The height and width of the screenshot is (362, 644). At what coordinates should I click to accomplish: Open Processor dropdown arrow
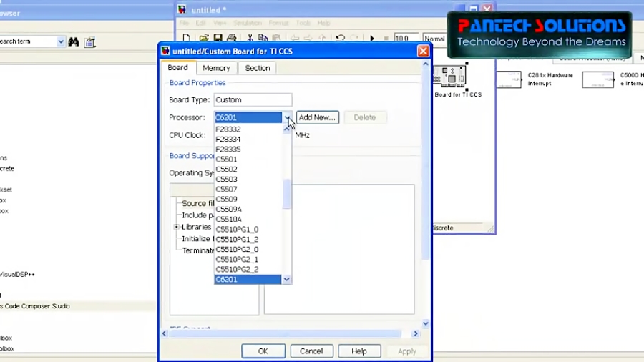[x=287, y=117]
